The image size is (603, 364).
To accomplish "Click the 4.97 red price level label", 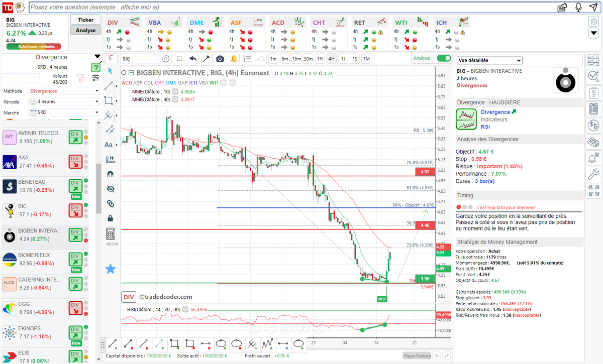I will 425,172.
